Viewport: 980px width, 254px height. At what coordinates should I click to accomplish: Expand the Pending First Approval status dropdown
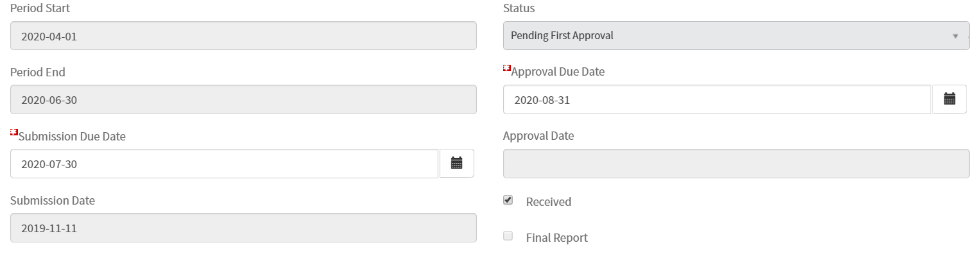[x=736, y=35]
